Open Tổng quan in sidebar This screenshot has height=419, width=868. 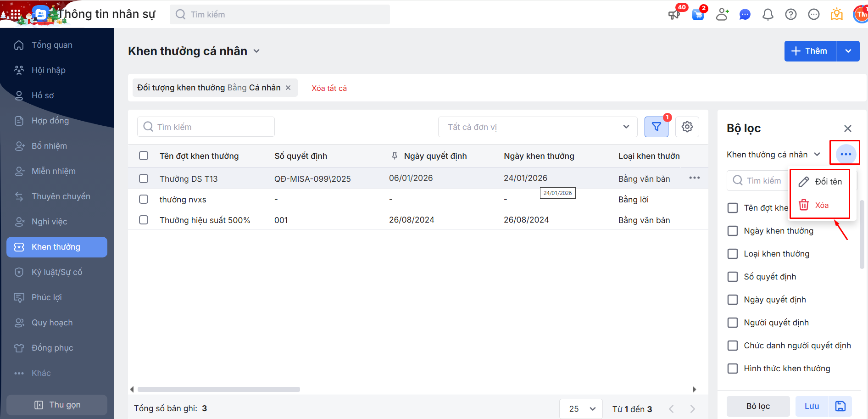57,45
